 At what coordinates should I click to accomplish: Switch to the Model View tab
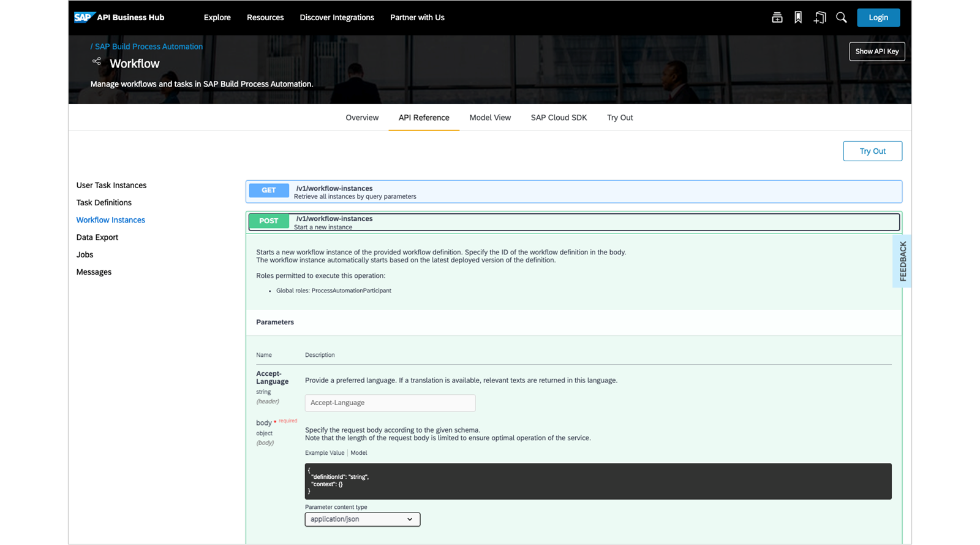(490, 118)
